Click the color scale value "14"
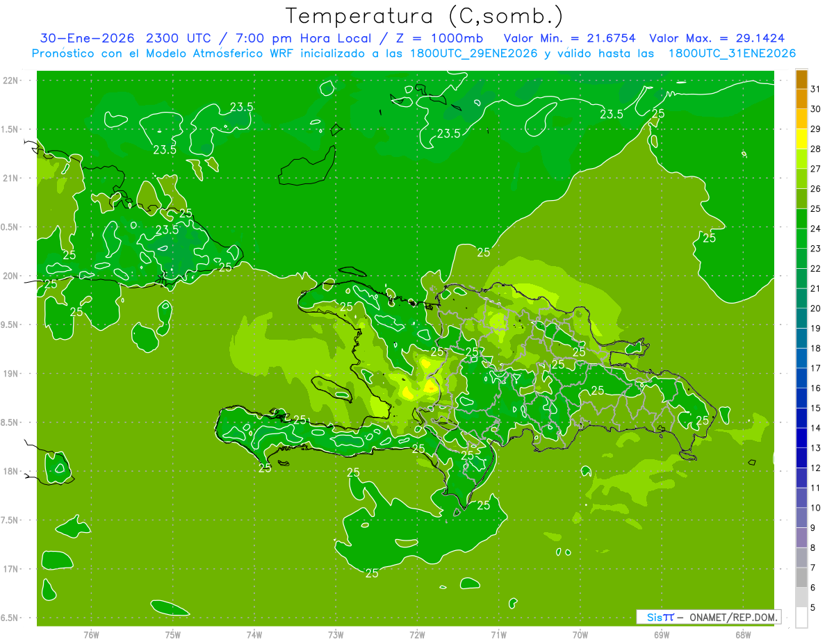This screenshot has width=834, height=644. pos(815,428)
